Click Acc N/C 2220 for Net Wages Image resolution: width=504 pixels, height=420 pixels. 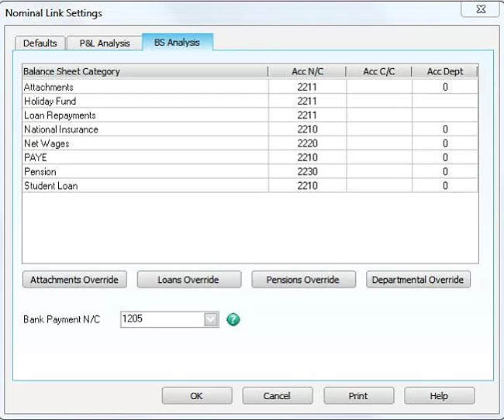(x=307, y=143)
